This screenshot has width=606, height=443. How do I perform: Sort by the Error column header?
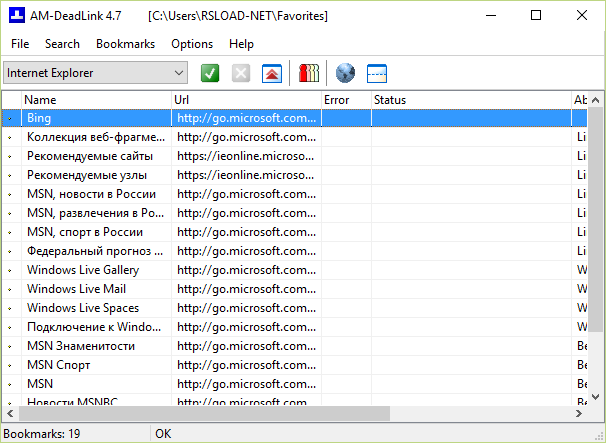[346, 100]
